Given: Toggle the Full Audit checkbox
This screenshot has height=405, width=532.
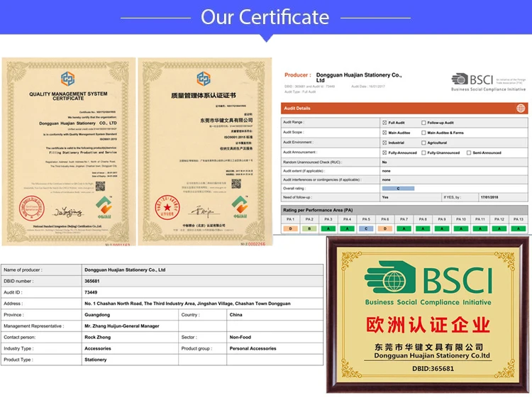Looking at the screenshot, I should coord(384,123).
